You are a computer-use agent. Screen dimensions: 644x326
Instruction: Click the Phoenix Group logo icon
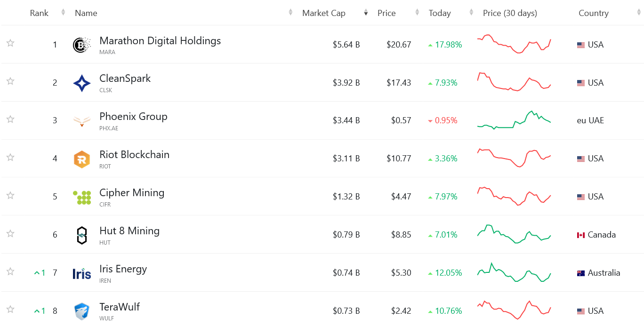(x=82, y=121)
